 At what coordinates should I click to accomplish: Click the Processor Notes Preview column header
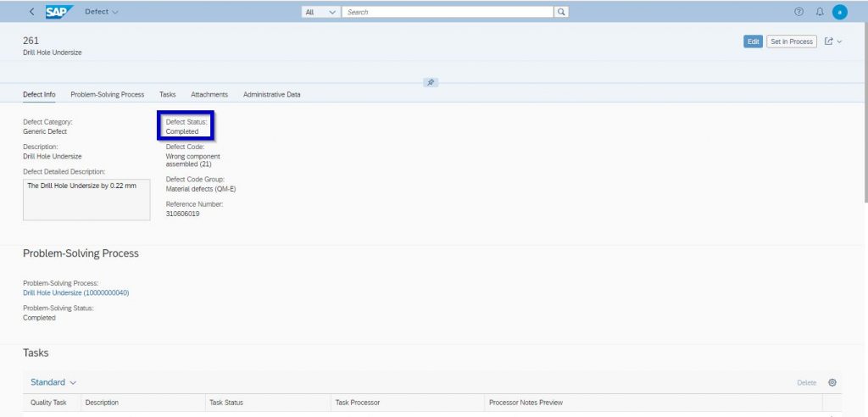coord(654,403)
